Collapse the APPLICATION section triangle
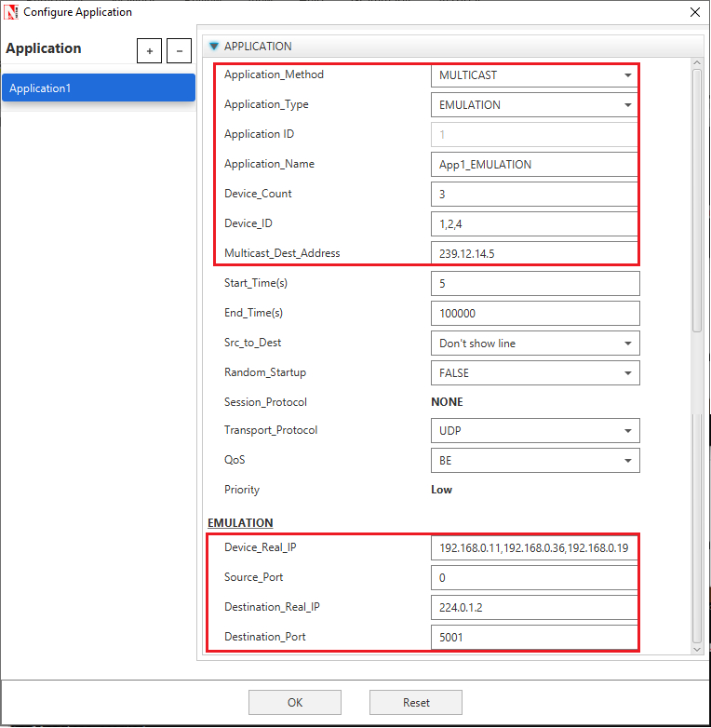 (x=214, y=46)
